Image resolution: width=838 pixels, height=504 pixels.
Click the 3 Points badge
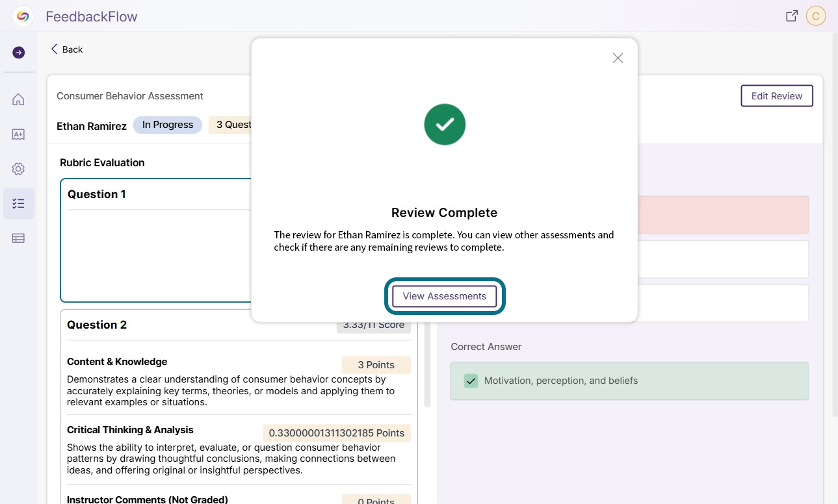[376, 365]
